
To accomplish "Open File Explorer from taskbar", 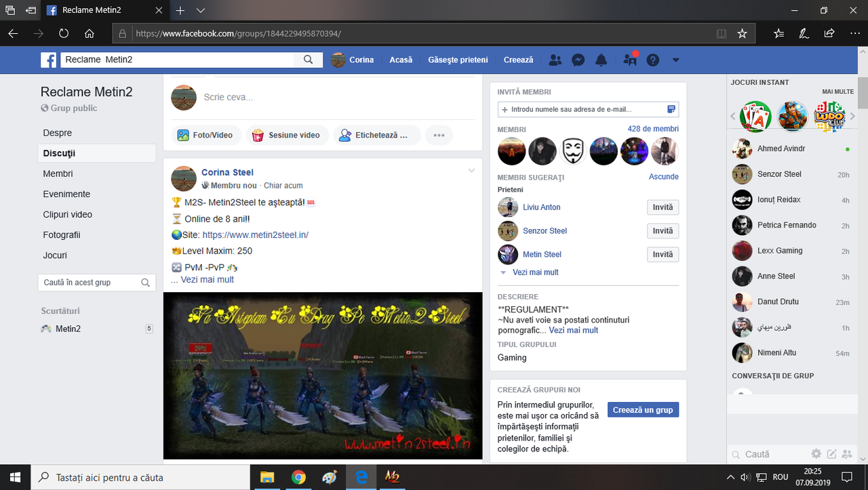I will pyautogui.click(x=267, y=477).
